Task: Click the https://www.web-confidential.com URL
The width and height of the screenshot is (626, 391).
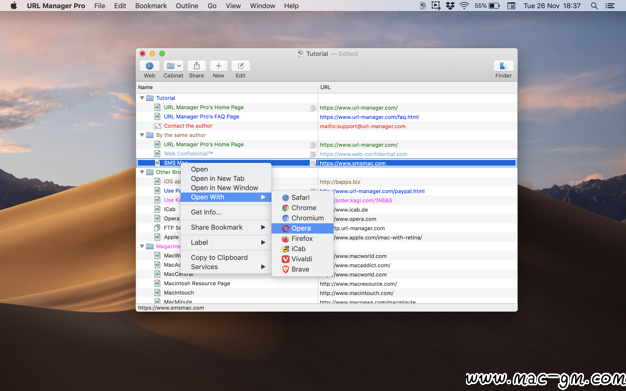Action: 363,154
